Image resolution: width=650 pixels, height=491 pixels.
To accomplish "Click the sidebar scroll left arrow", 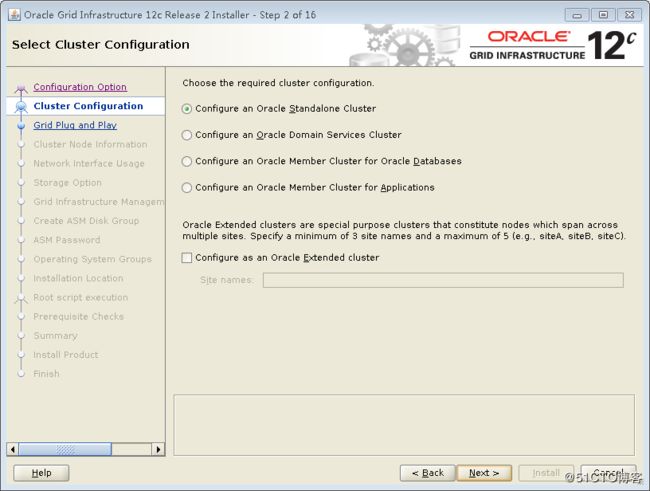I will (x=12, y=449).
